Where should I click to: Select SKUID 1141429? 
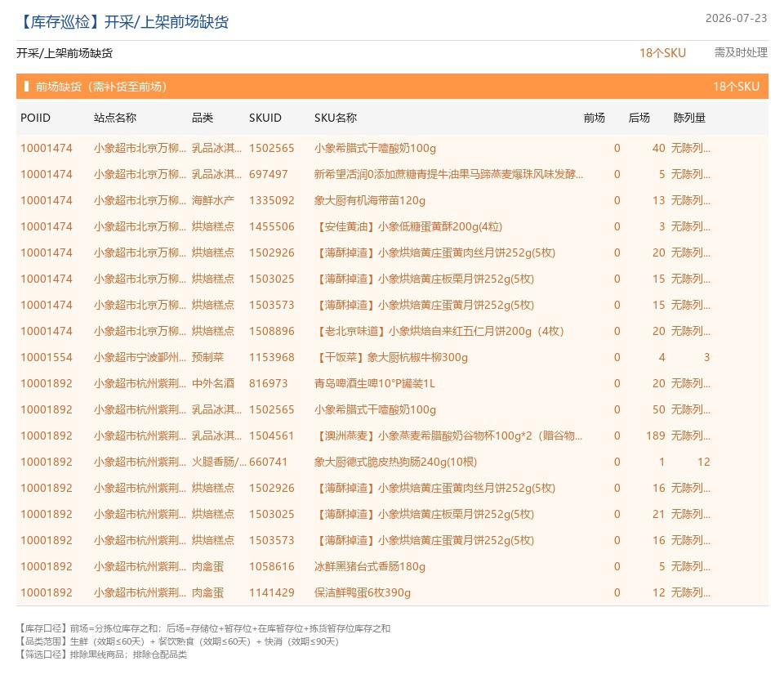tap(271, 593)
